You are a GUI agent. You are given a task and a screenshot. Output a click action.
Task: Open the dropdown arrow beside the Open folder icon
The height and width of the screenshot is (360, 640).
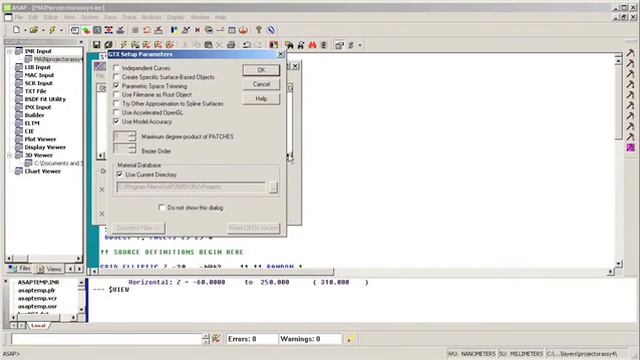click(x=43, y=30)
